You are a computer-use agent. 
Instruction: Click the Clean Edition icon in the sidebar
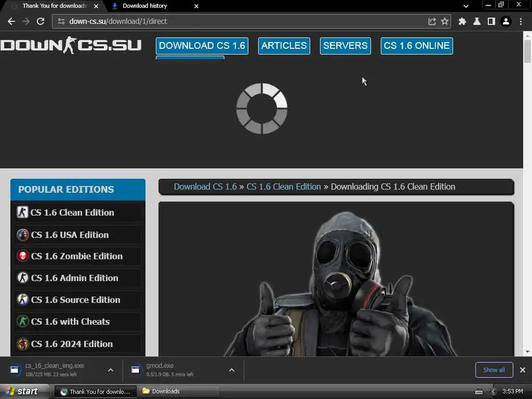[22, 212]
